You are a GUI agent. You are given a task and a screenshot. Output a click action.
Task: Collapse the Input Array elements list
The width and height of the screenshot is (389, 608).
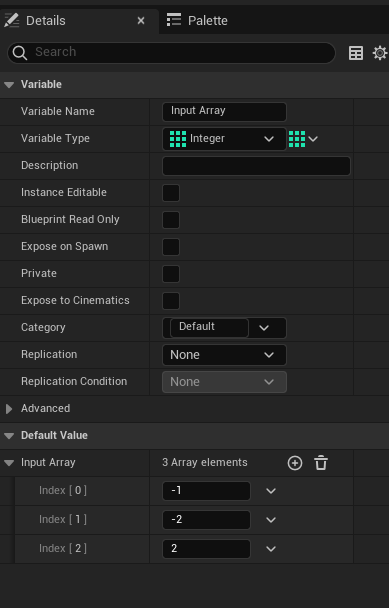[9, 463]
